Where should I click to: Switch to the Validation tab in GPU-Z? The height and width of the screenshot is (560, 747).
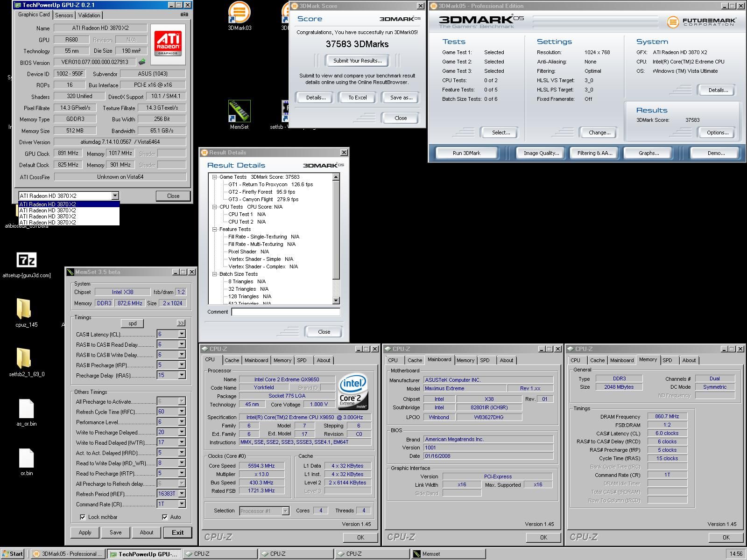pos(89,15)
